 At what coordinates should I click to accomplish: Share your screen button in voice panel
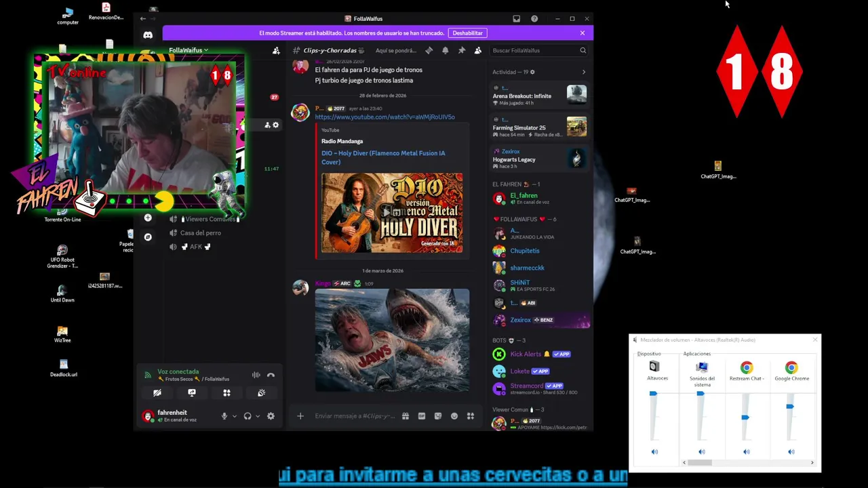(192, 392)
